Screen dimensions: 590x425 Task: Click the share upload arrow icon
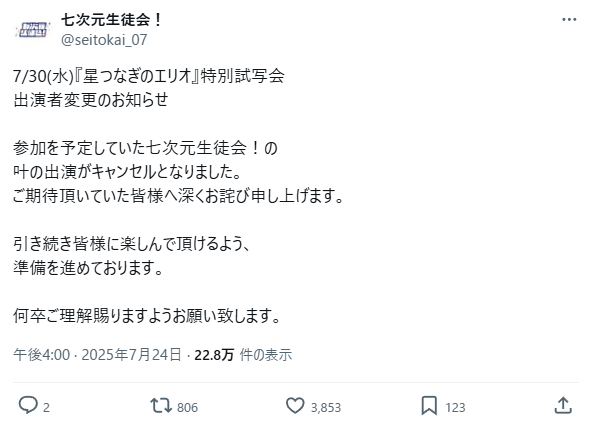point(563,406)
